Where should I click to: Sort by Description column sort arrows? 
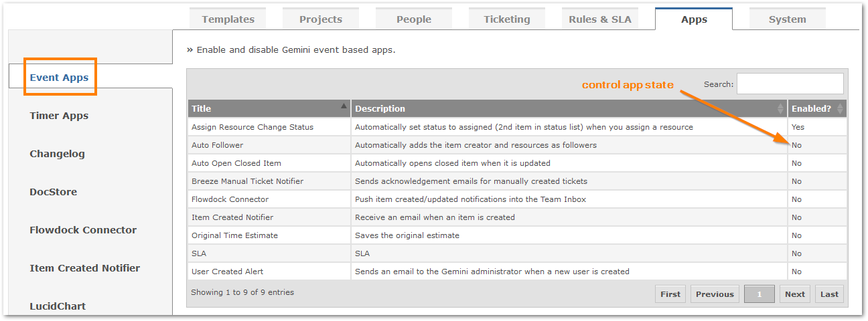(x=780, y=108)
